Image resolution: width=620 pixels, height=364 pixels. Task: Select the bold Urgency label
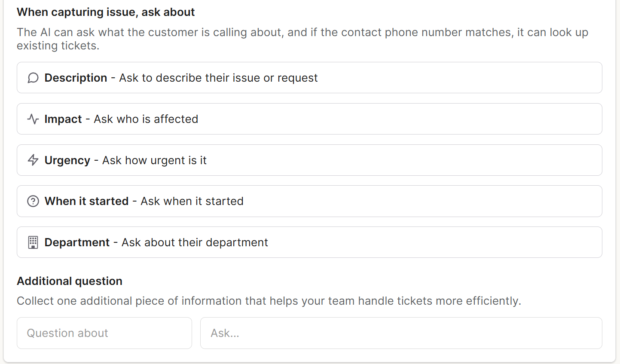(67, 160)
